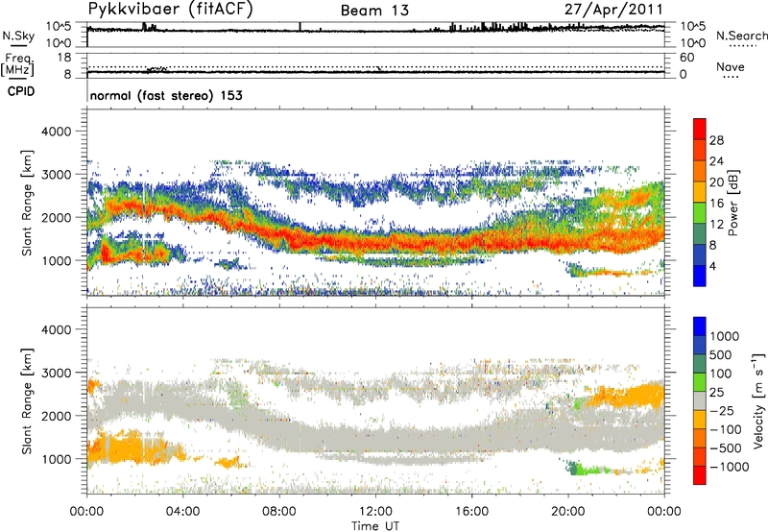Click the Velocity [m s-1] color bar title

pyautogui.click(x=758, y=400)
